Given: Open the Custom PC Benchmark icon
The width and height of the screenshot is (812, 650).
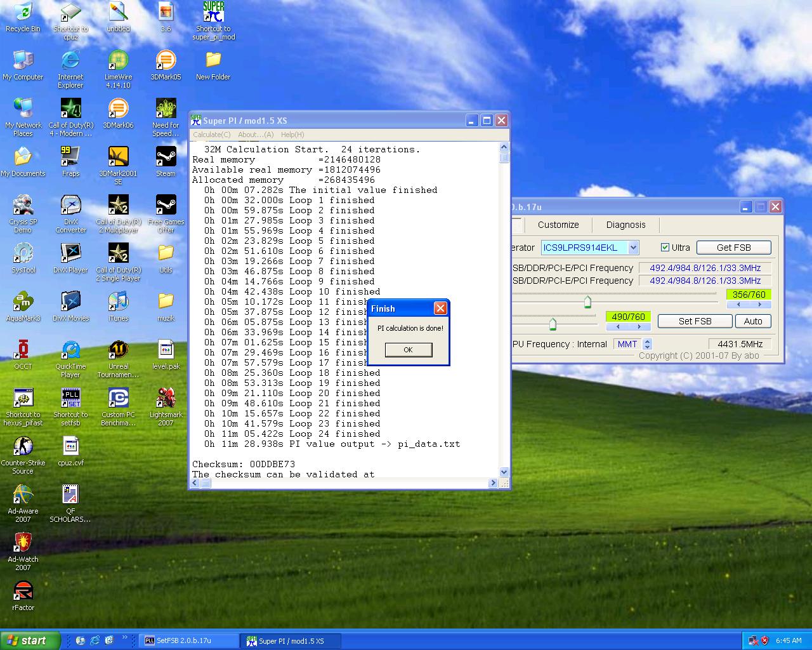Looking at the screenshot, I should click(118, 407).
